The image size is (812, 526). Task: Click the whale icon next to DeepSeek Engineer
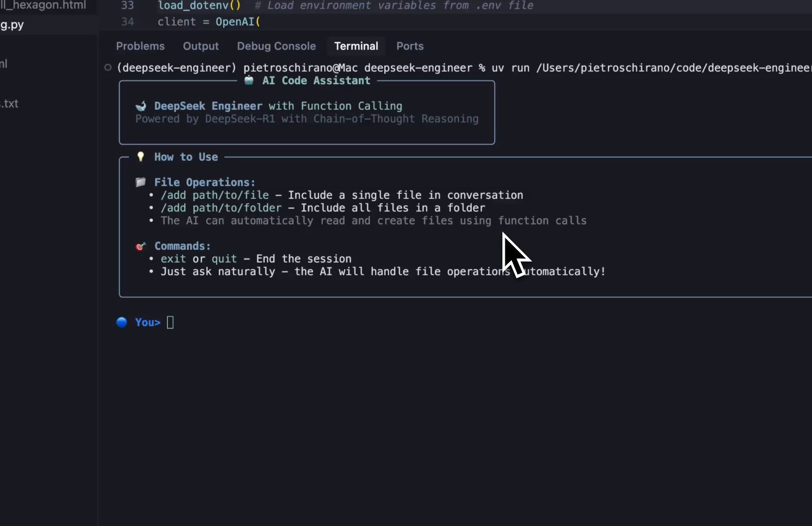click(141, 106)
